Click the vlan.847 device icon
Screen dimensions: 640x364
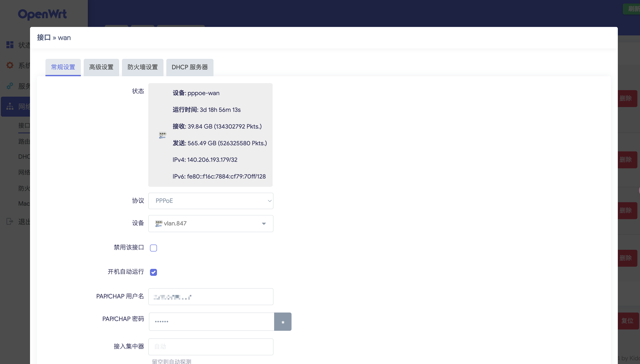(159, 223)
